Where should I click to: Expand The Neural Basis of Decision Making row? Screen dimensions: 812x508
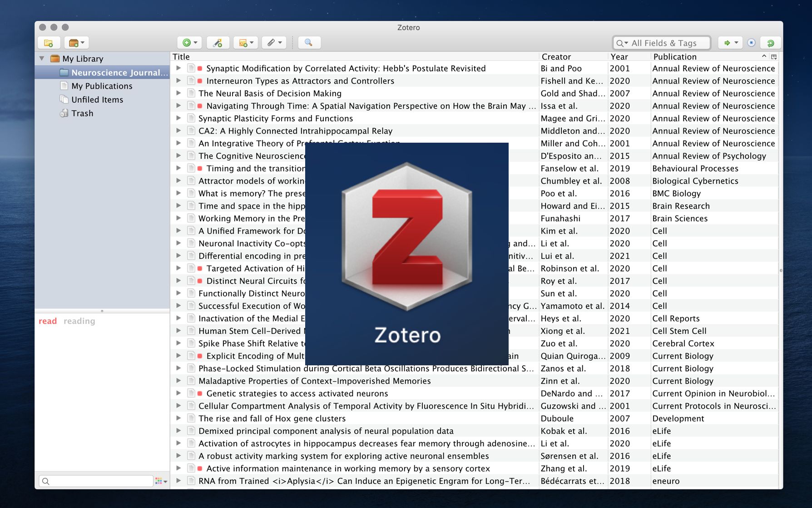pyautogui.click(x=179, y=93)
